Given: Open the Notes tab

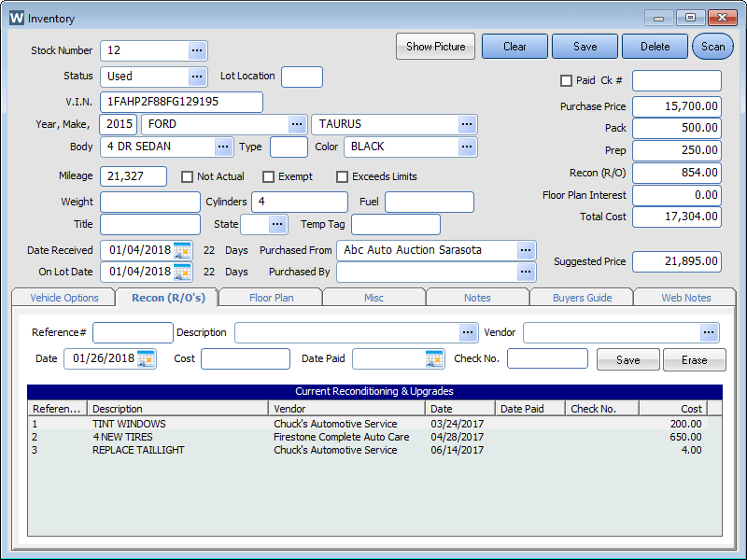Looking at the screenshot, I should [x=477, y=298].
